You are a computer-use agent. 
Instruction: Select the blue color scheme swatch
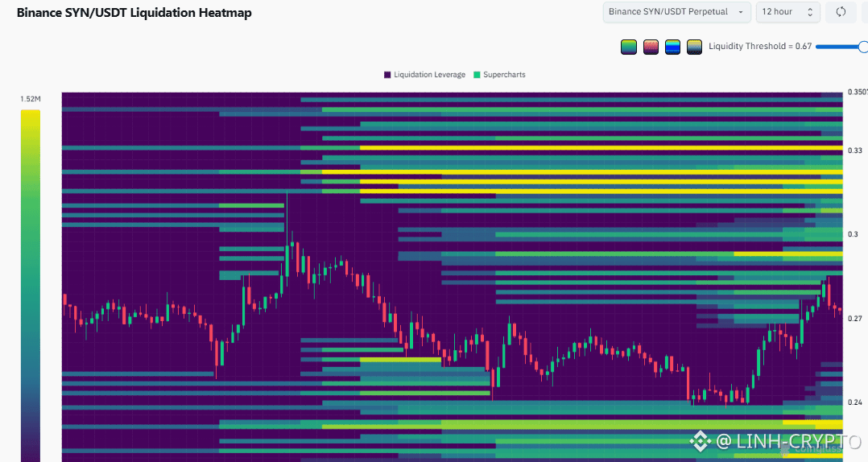click(x=672, y=47)
